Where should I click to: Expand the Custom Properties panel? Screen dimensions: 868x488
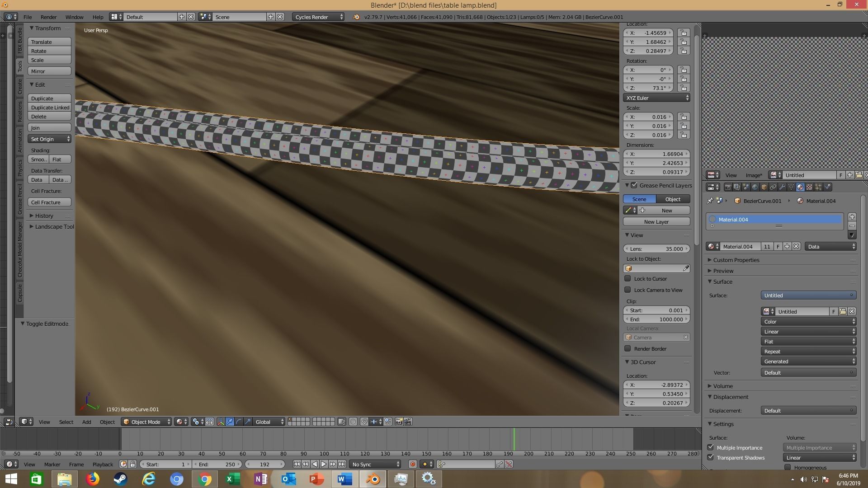pyautogui.click(x=736, y=260)
